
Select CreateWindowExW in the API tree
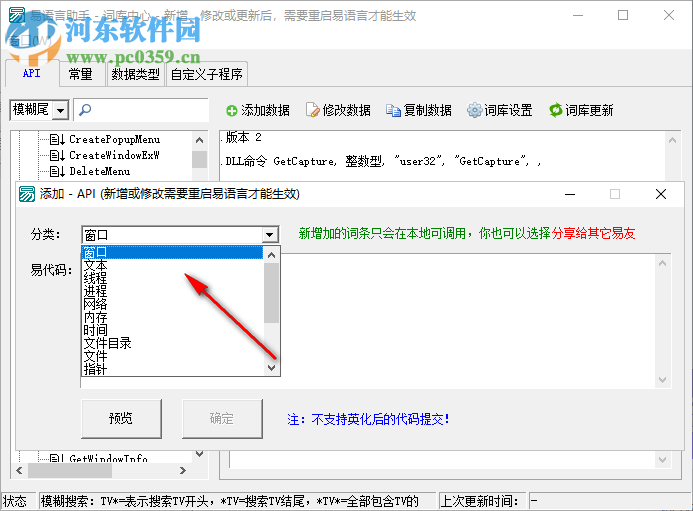[114, 156]
